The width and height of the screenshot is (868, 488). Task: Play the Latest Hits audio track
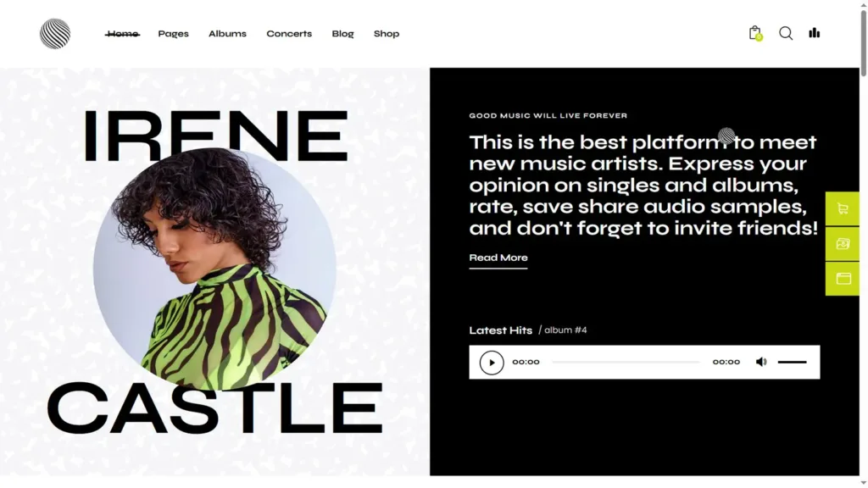pyautogui.click(x=492, y=363)
